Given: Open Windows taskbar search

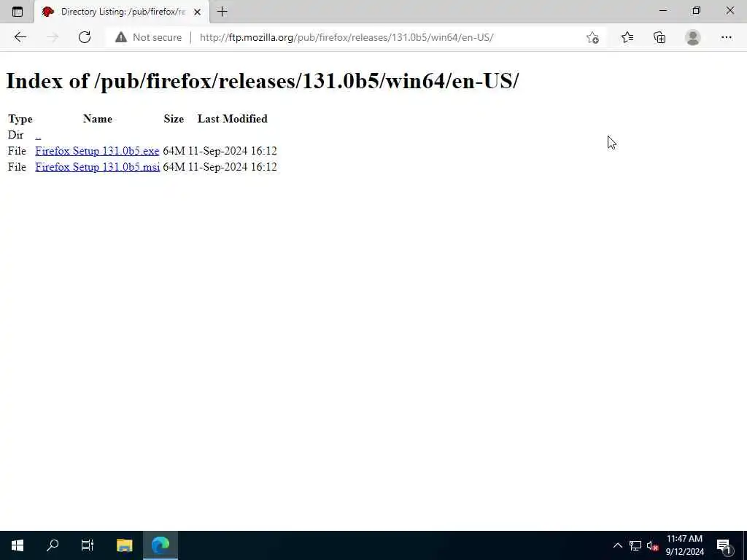Looking at the screenshot, I should point(53,545).
